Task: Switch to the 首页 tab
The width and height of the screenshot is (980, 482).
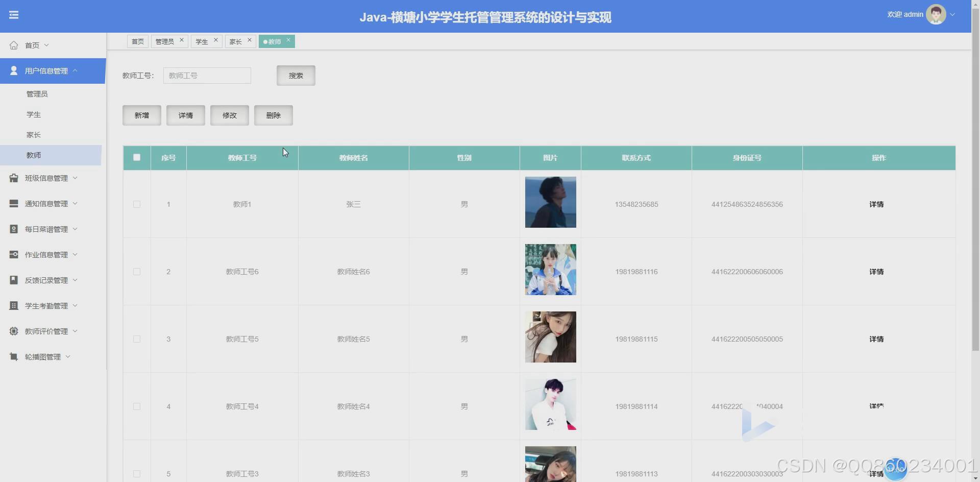Action: pyautogui.click(x=138, y=41)
